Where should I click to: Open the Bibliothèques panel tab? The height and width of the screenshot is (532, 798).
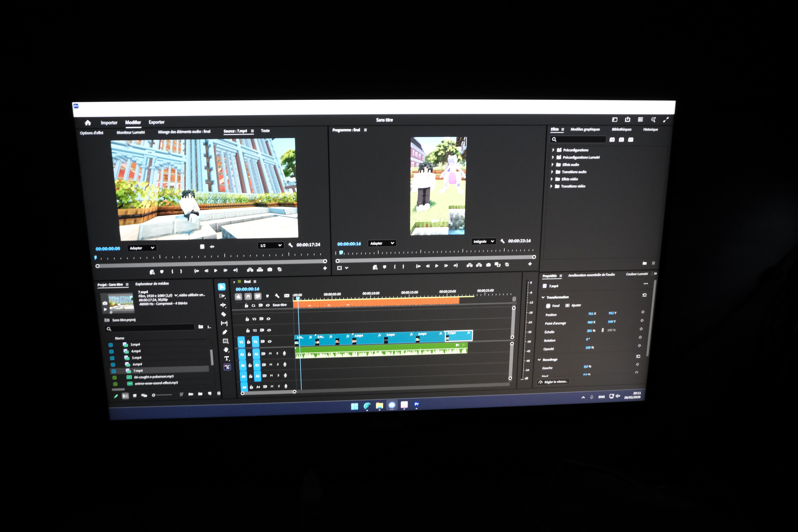click(x=621, y=129)
